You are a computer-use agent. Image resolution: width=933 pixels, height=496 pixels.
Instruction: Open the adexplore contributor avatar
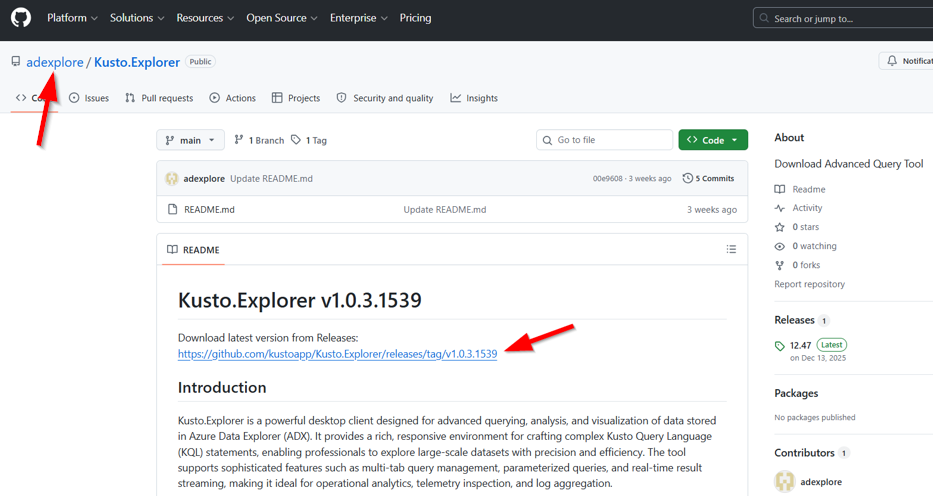click(x=785, y=482)
